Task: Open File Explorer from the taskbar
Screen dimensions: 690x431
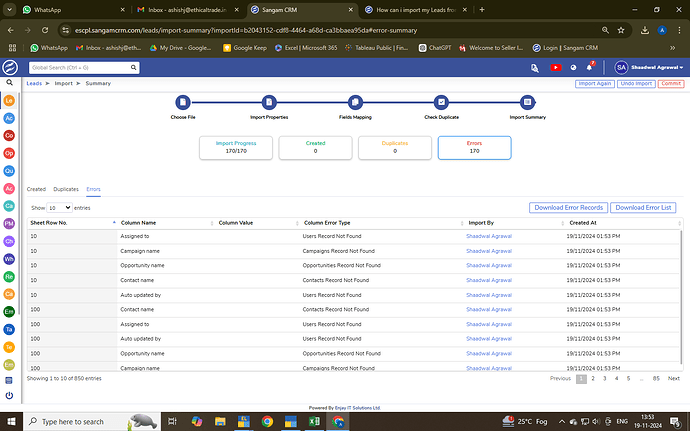Action: pos(220,422)
